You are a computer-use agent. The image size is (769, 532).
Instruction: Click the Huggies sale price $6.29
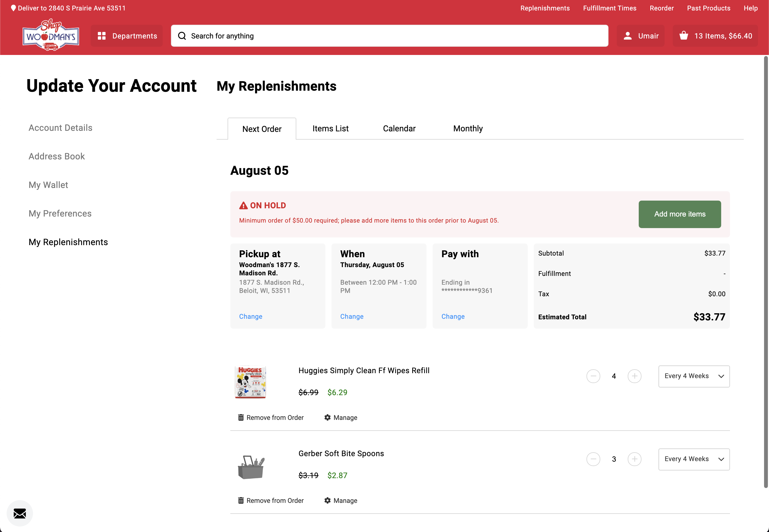[337, 392]
